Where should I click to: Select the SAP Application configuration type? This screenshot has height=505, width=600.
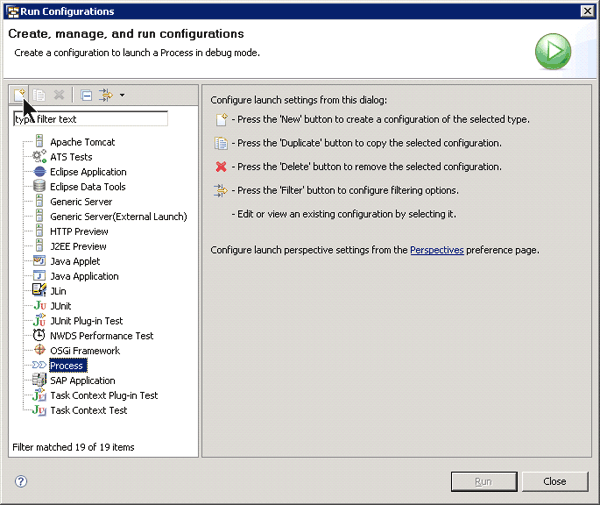[x=82, y=380]
